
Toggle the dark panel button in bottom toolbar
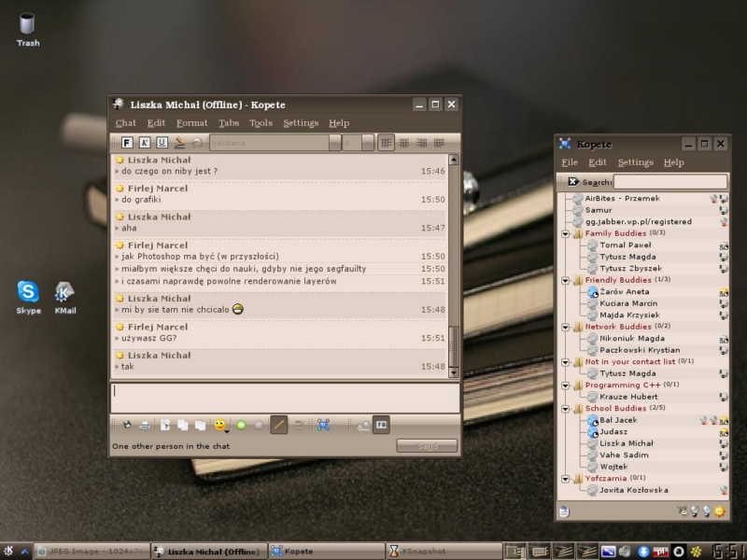(381, 424)
